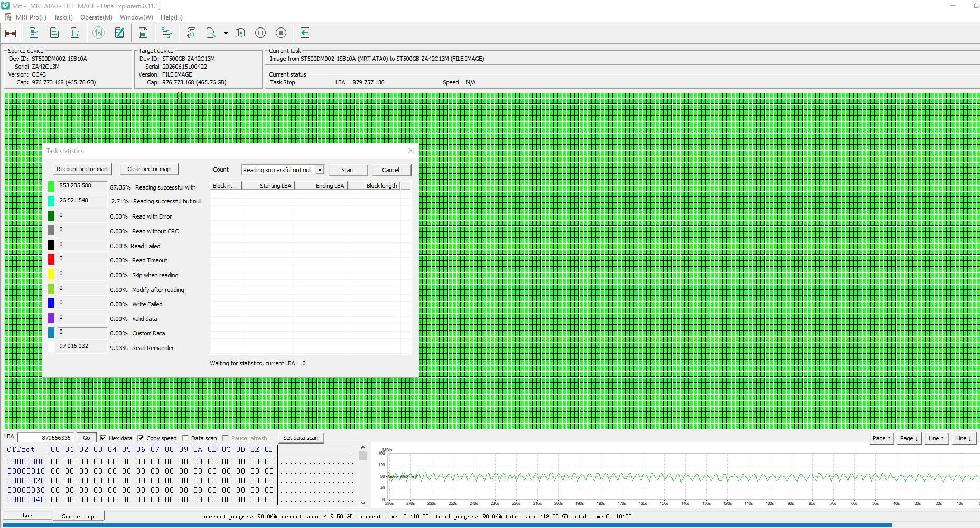
Task: Click the Set data scan button
Action: [301, 438]
